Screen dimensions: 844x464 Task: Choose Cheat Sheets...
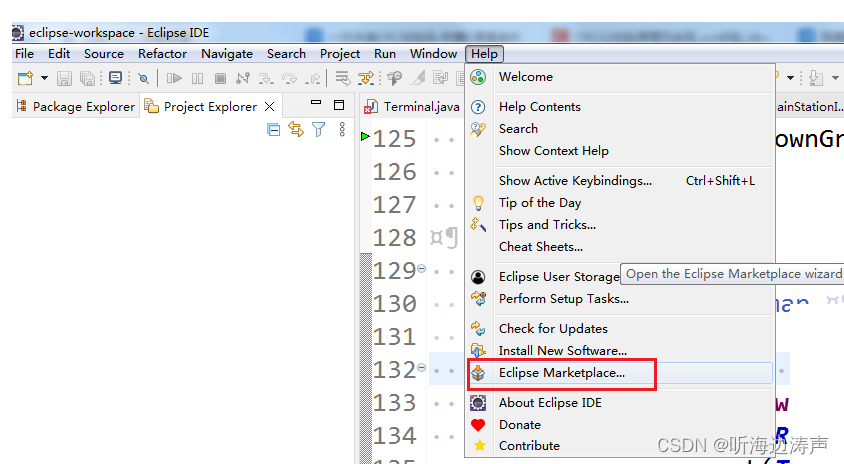(620, 247)
